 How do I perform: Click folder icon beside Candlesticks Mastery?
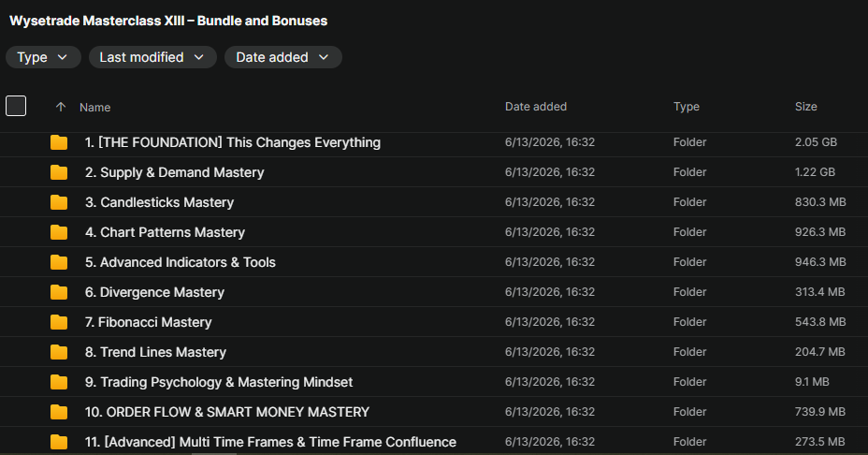(x=59, y=202)
